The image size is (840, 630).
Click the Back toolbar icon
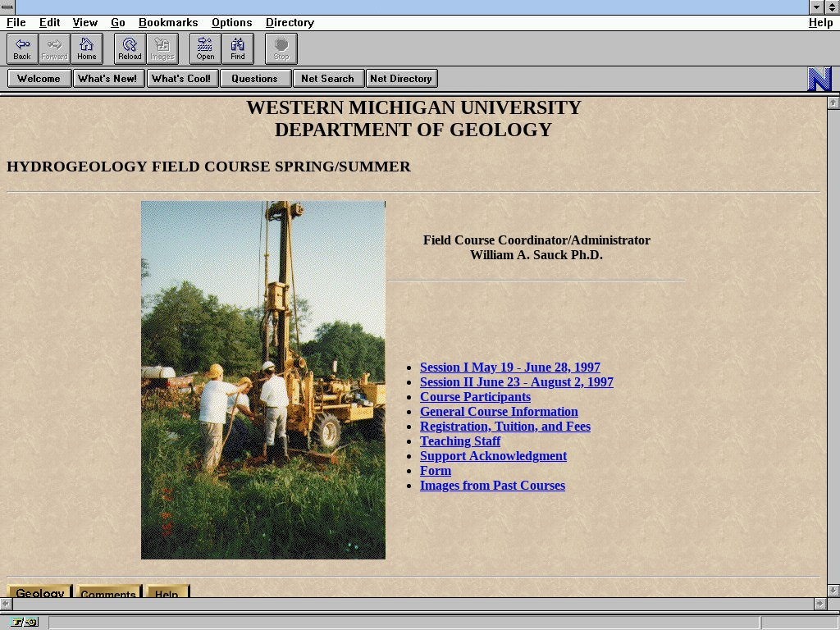[x=22, y=48]
